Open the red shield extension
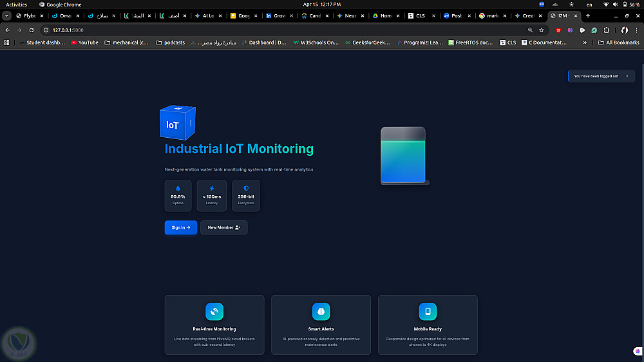This screenshot has width=644, height=362. tap(558, 30)
